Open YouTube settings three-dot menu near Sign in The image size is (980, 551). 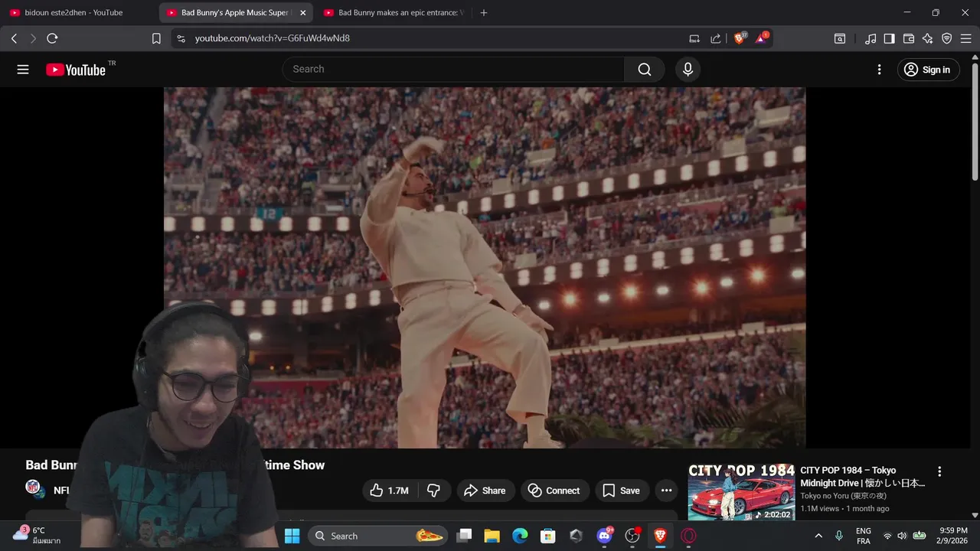pyautogui.click(x=879, y=70)
